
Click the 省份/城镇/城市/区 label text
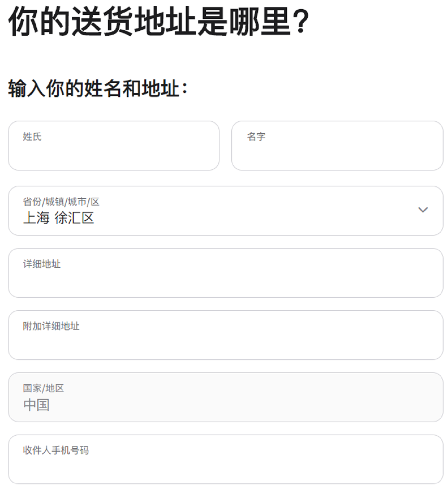61,201
